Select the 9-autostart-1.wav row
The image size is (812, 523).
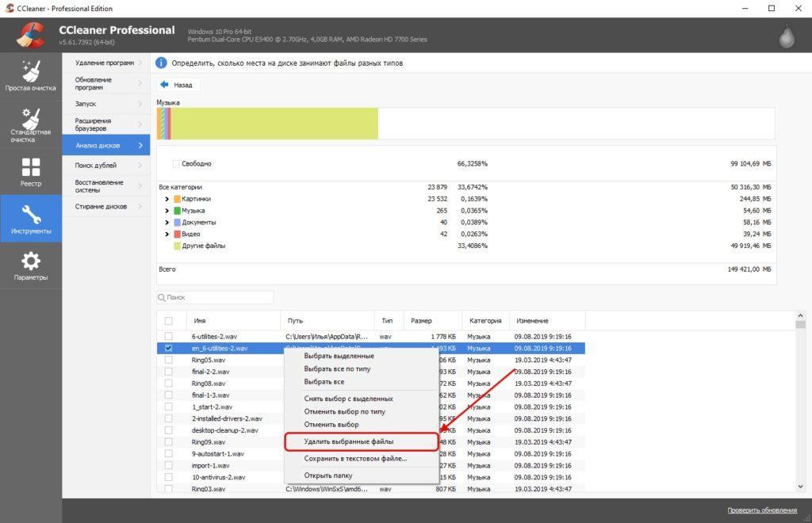[371, 454]
